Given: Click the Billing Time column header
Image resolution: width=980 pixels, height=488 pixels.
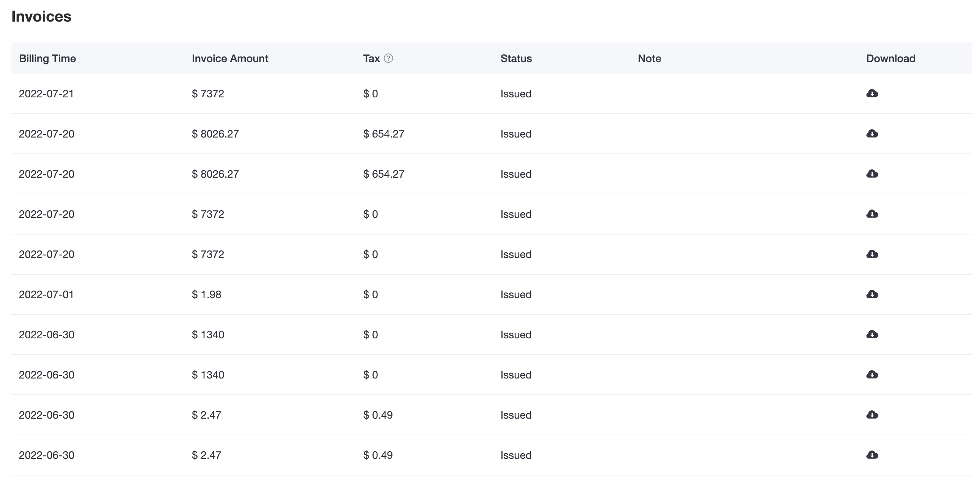Looking at the screenshot, I should click(47, 58).
